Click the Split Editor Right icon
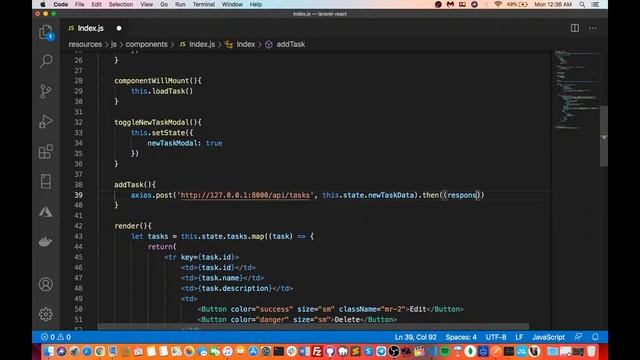 575,28
